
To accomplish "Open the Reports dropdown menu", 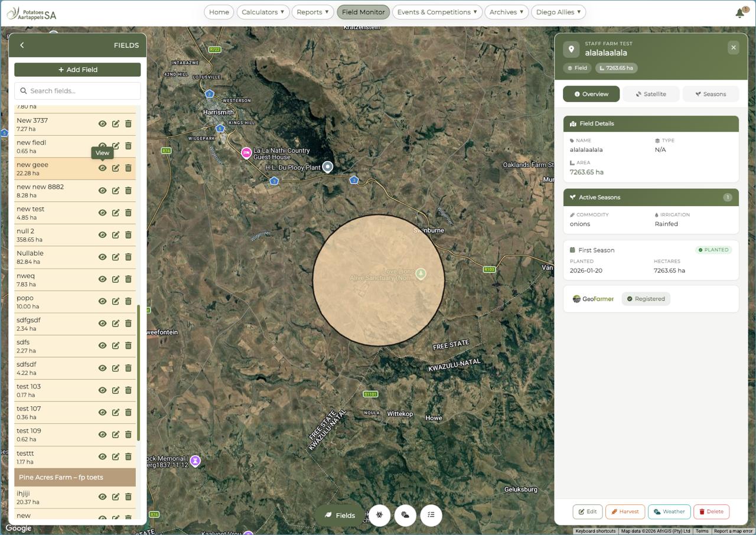I will tap(313, 12).
